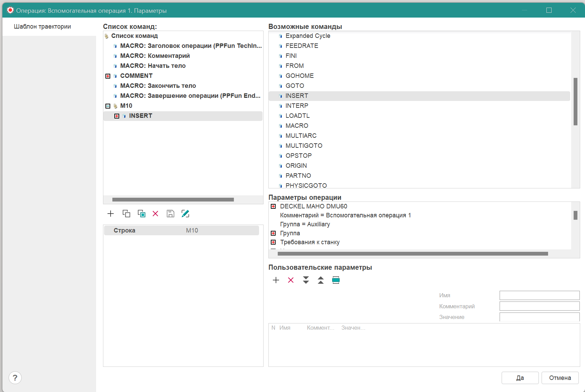Add a new user parameter with plus icon
Viewport: 585px width, 392px height.
click(x=276, y=280)
